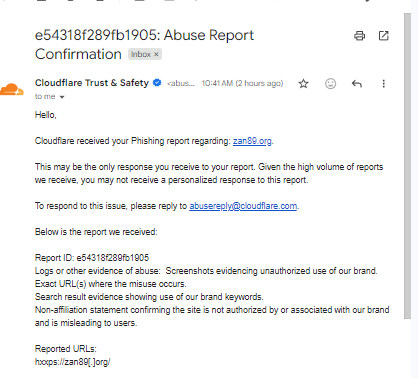Add an emoji reaction to the message
Viewport: 418px width, 378px height.
[x=330, y=83]
